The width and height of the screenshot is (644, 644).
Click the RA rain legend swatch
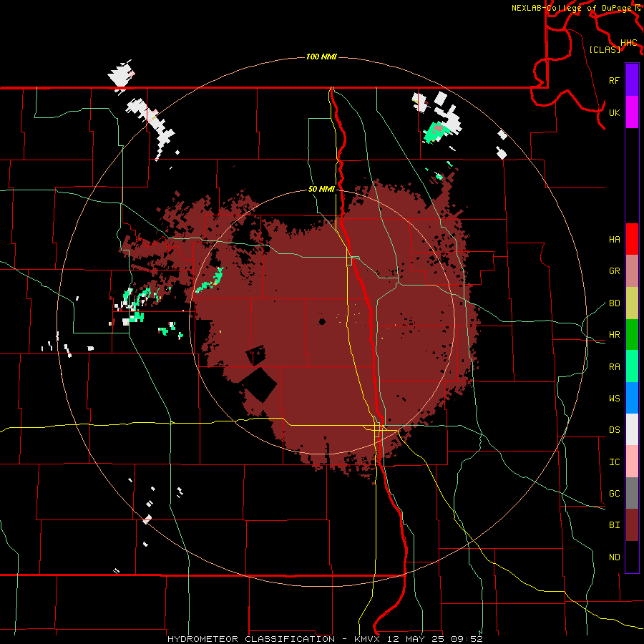(x=632, y=366)
